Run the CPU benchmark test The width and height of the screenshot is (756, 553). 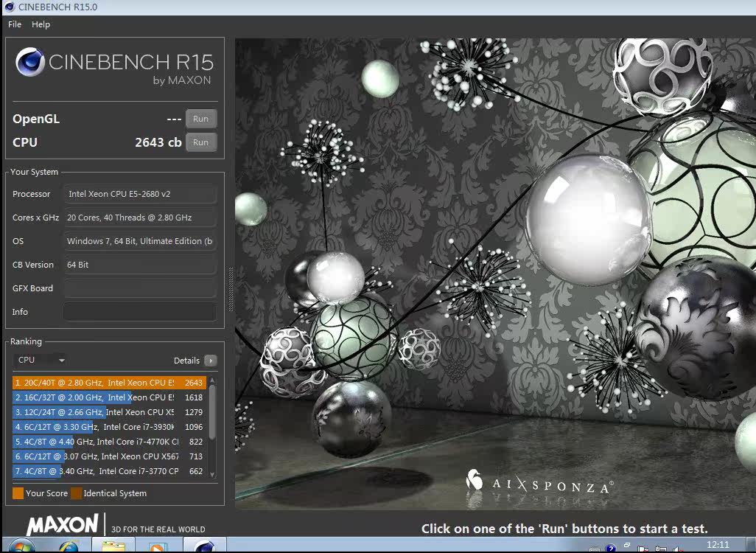[x=201, y=142]
